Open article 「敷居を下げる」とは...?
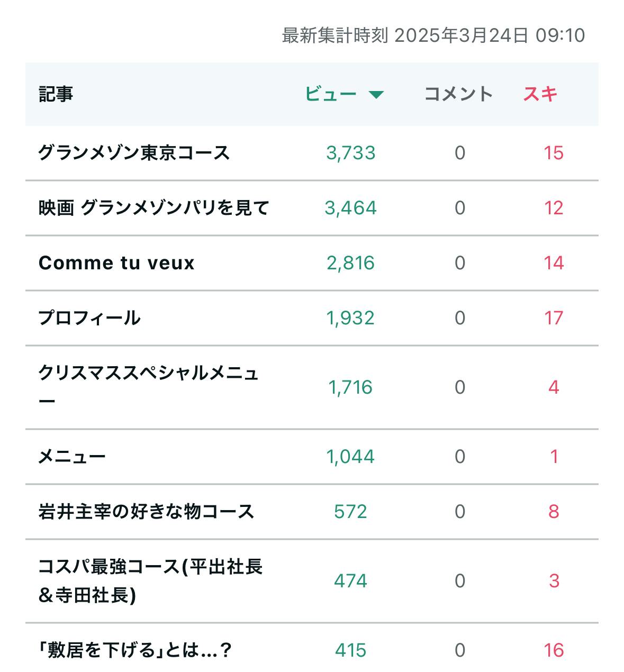 (x=135, y=650)
